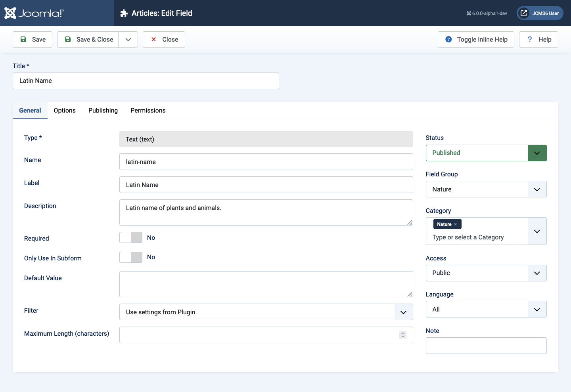Toggle the Required switch
The width and height of the screenshot is (571, 392).
tap(131, 237)
